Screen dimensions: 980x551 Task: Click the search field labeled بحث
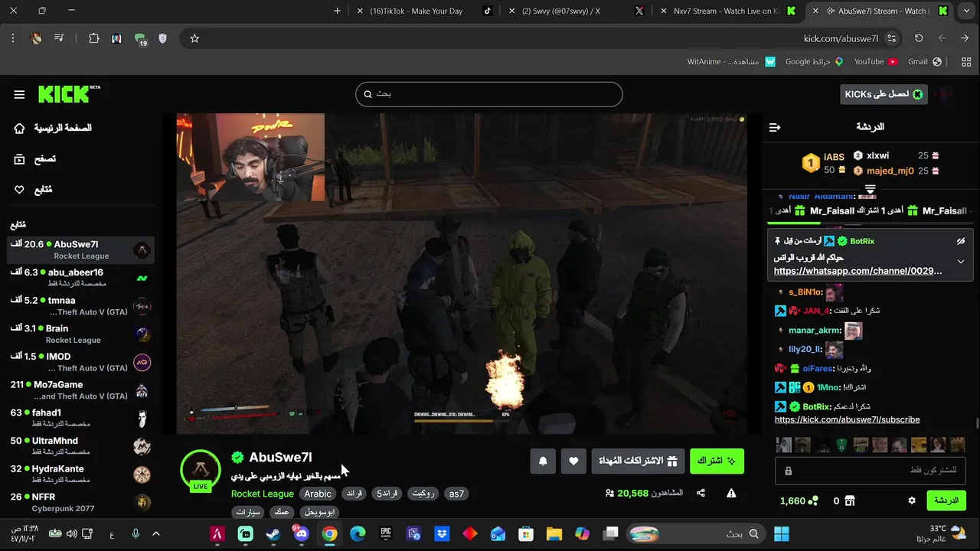(488, 94)
